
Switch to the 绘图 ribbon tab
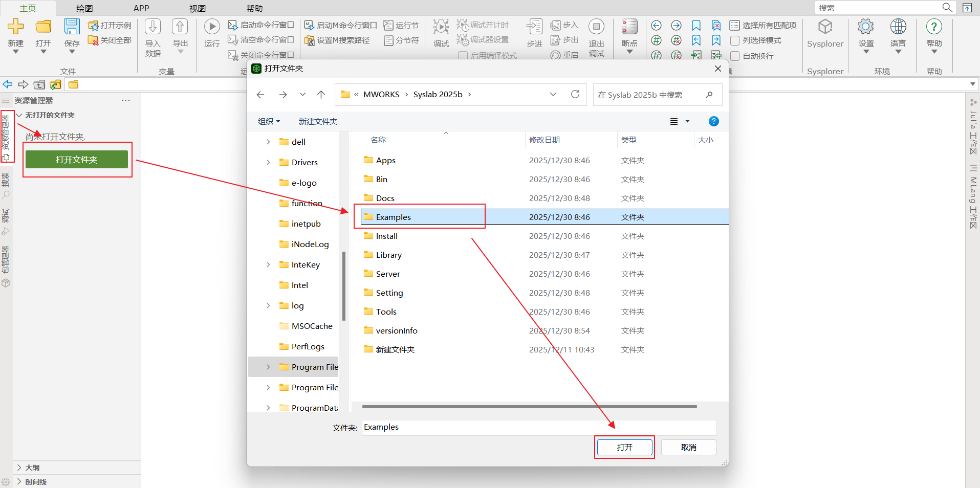pyautogui.click(x=84, y=8)
